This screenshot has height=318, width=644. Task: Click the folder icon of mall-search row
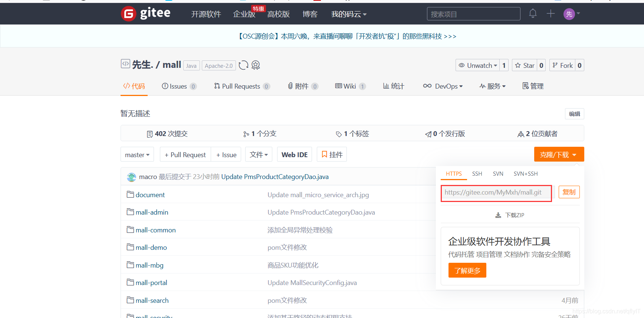tap(130, 300)
